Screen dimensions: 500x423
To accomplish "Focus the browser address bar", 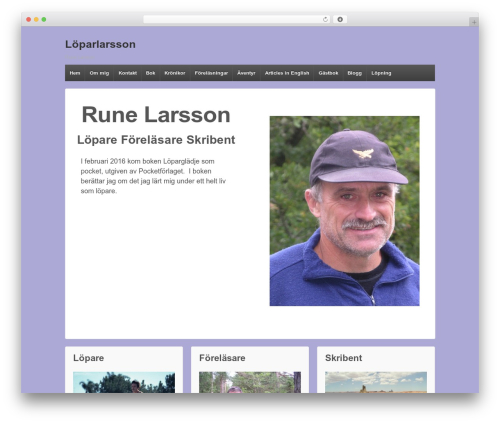I will pyautogui.click(x=237, y=20).
